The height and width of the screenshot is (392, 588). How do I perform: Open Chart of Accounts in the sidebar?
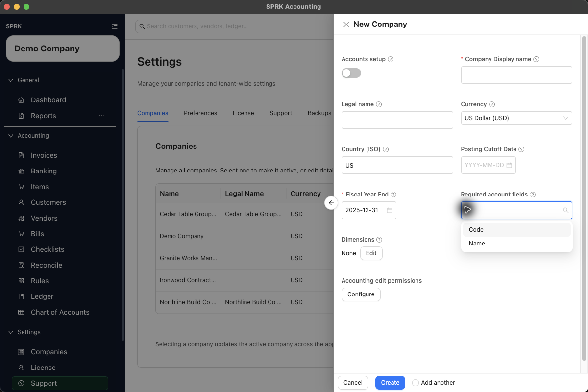tap(60, 312)
